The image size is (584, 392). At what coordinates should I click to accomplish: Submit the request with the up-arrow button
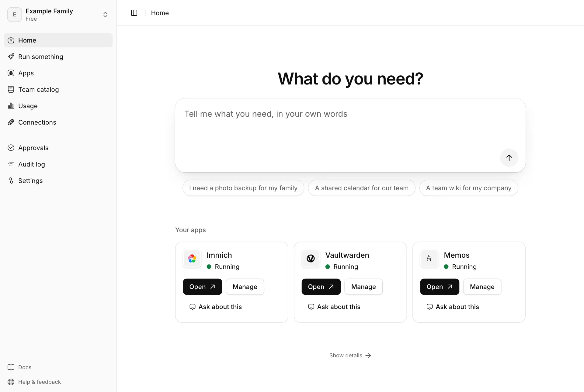pos(509,157)
